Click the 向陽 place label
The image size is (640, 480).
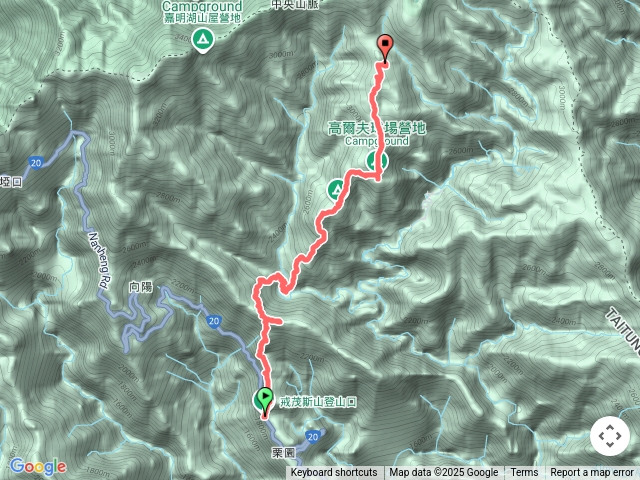pos(141,287)
